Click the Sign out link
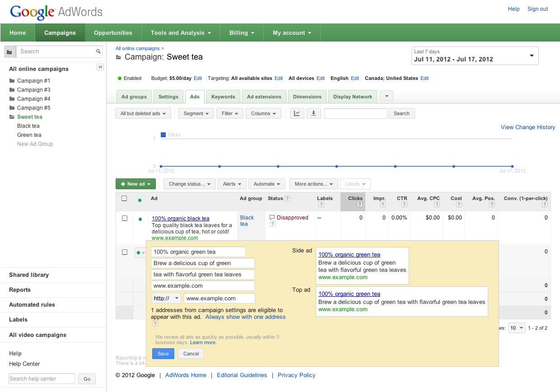The image size is (560, 392). [538, 9]
